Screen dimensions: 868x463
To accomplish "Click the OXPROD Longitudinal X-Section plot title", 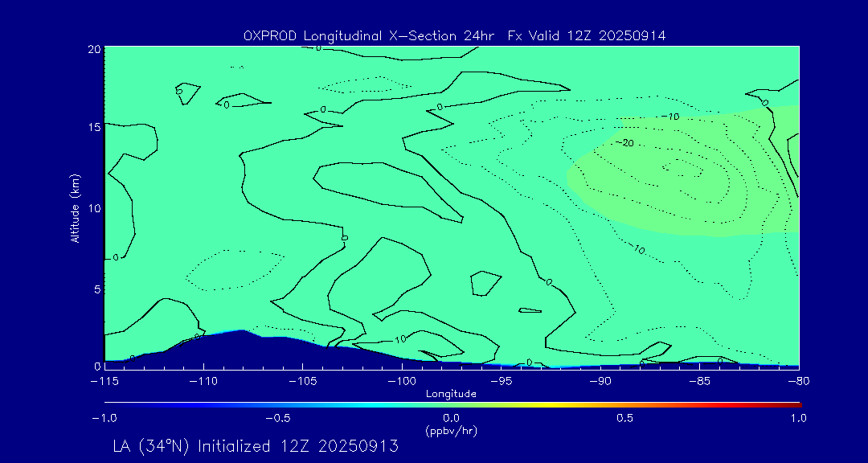I will click(x=454, y=35).
